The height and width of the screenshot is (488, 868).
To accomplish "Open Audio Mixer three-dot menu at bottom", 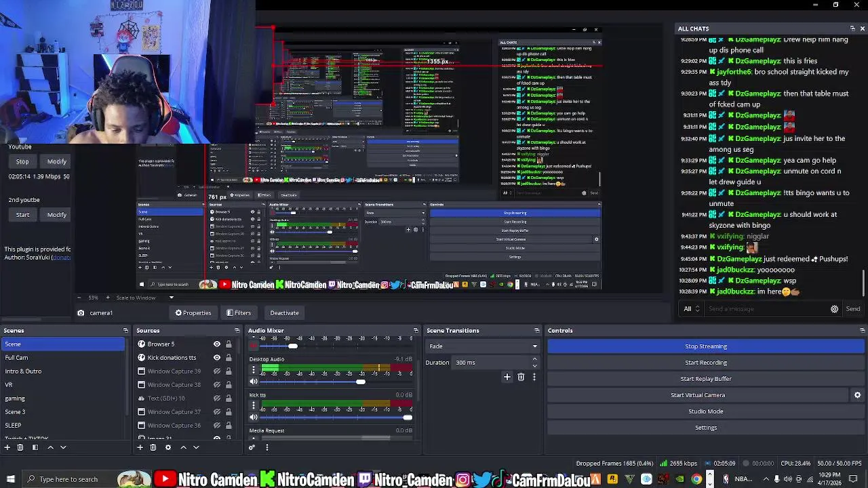I will [x=267, y=447].
